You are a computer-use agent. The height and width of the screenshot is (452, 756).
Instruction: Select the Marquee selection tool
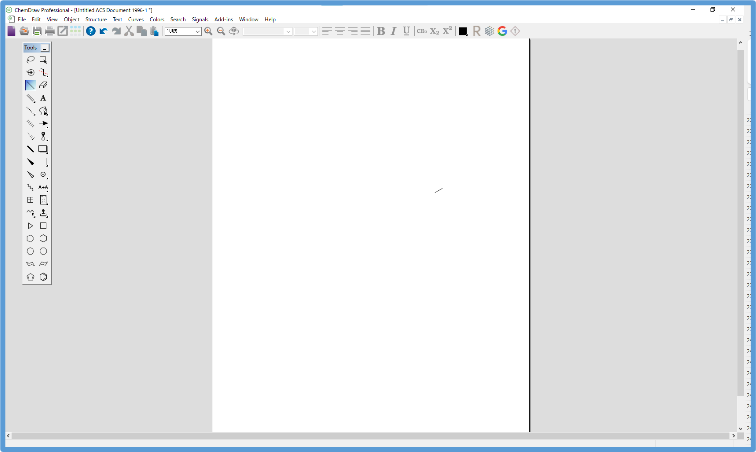pos(43,60)
